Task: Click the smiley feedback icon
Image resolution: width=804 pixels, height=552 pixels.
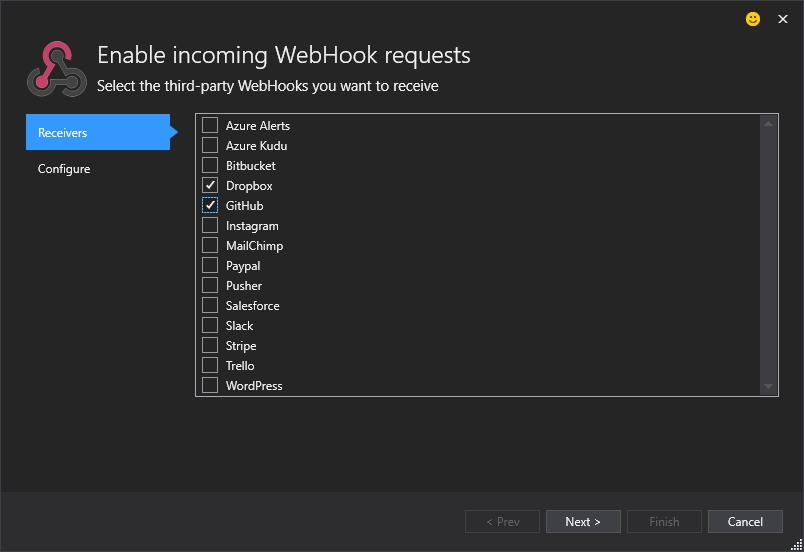Action: point(753,19)
